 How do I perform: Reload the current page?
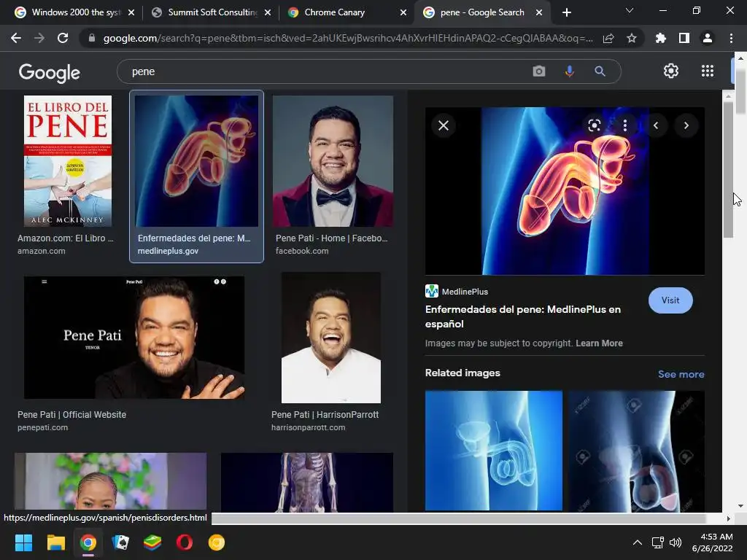(63, 38)
